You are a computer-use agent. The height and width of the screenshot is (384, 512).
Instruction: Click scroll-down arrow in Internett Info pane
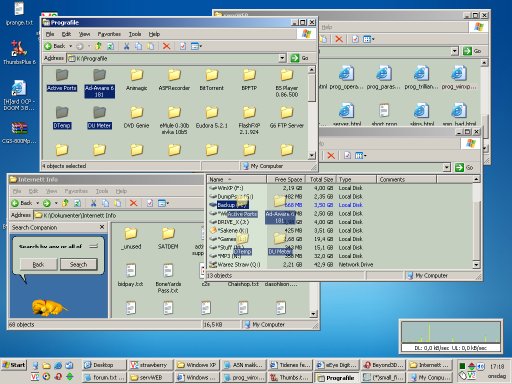tap(313, 314)
